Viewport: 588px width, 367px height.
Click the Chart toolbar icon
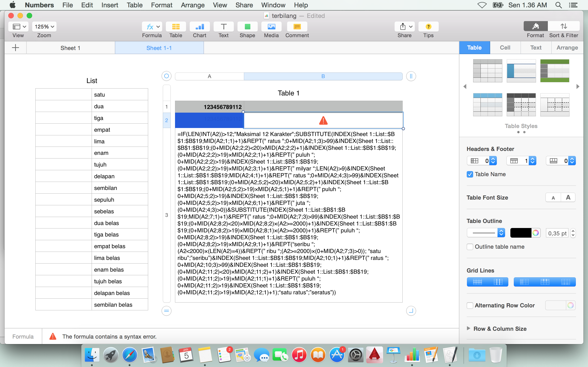coord(199,27)
